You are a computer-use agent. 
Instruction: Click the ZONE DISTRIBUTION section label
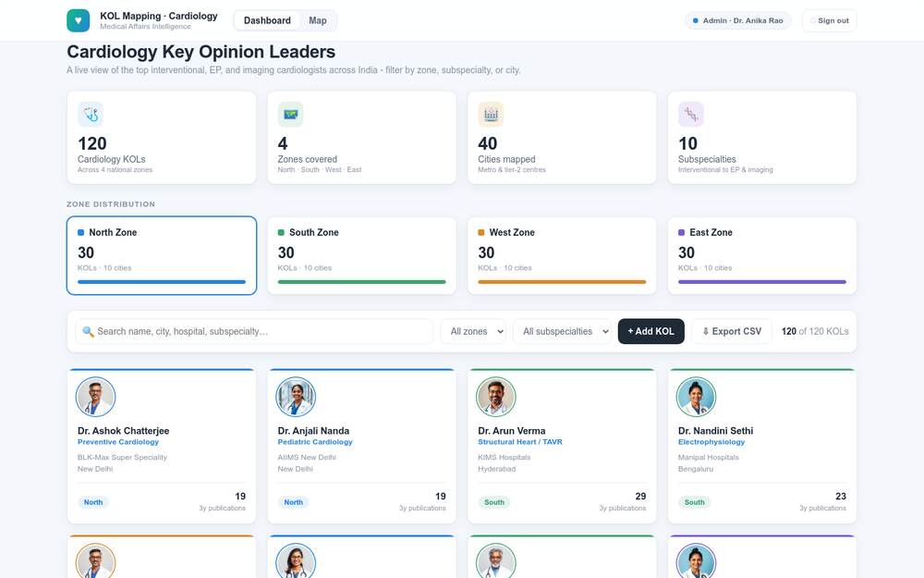[x=111, y=204]
